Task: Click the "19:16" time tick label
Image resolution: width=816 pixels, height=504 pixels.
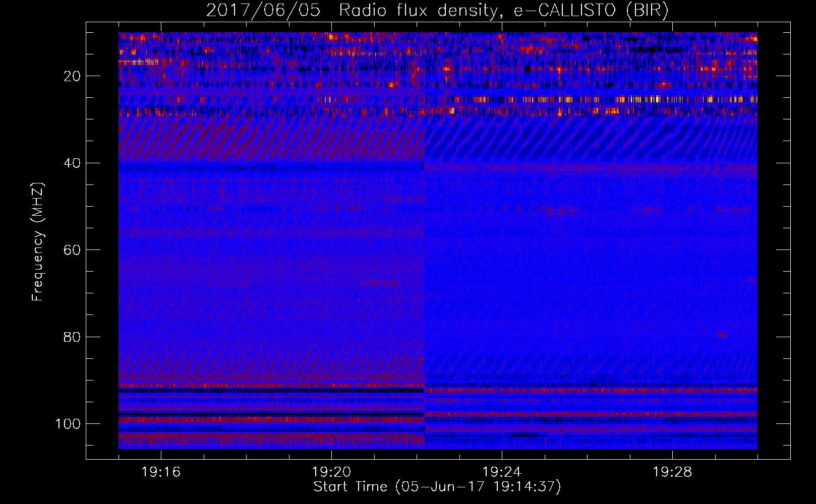Action: 161,472
